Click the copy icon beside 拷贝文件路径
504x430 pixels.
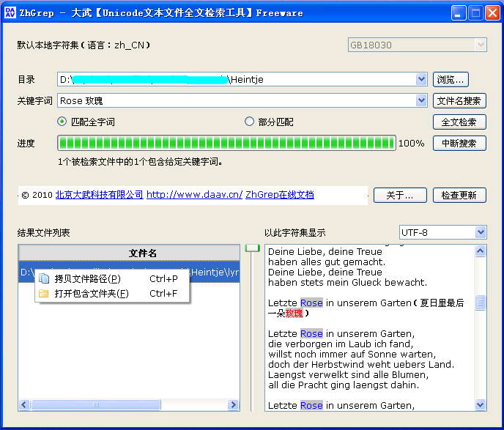coord(44,278)
